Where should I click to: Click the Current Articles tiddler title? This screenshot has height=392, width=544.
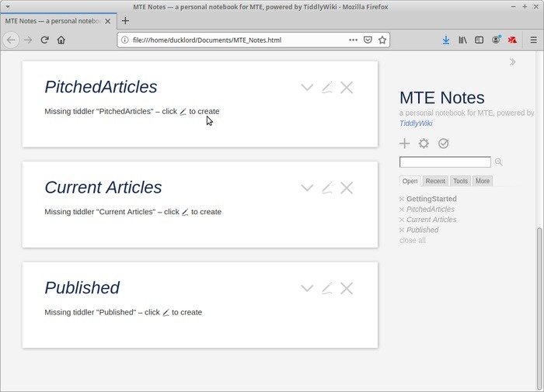click(x=103, y=188)
